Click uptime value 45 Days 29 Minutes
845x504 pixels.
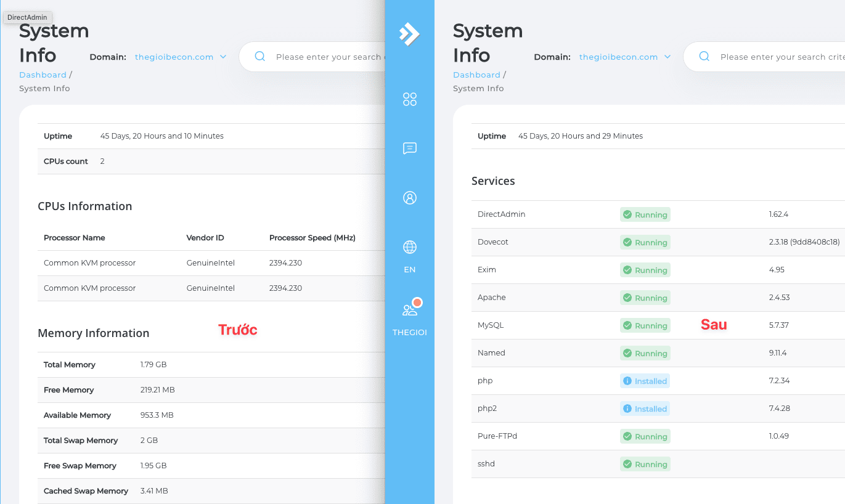tap(581, 136)
